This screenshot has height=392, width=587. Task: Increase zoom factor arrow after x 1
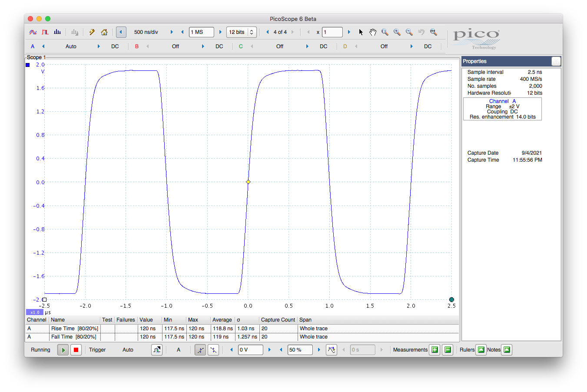pos(349,32)
